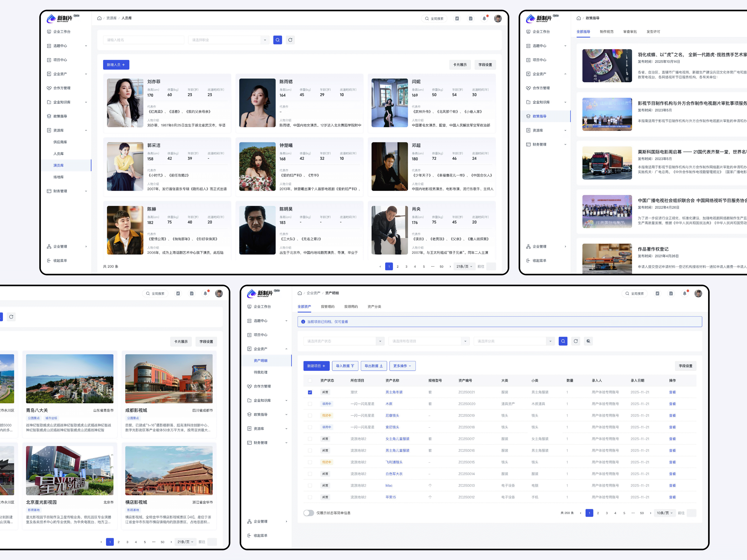Check the checkbox for the 索尼镜头 row

[310, 427]
